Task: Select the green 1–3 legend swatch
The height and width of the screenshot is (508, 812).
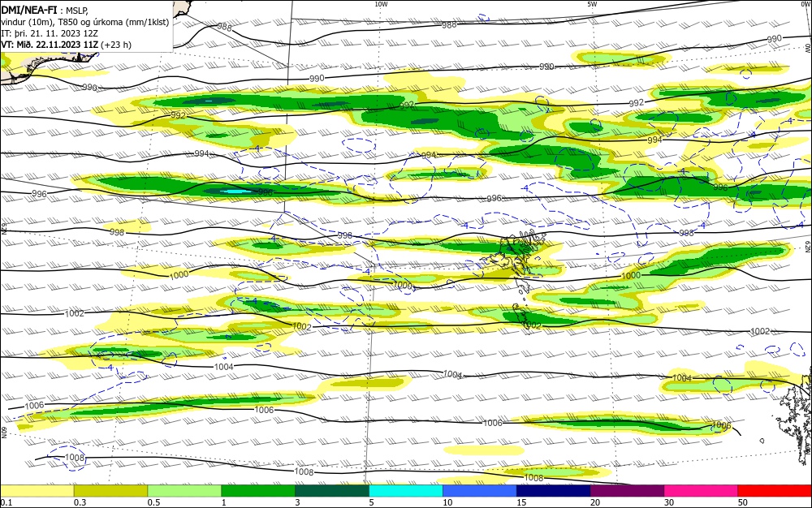Action: tap(258, 491)
